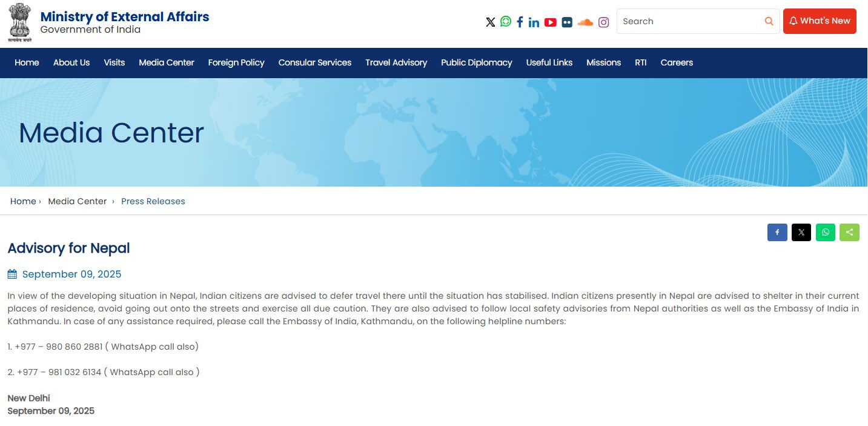
Task: Open the WhatsApp header icon
Action: (506, 22)
